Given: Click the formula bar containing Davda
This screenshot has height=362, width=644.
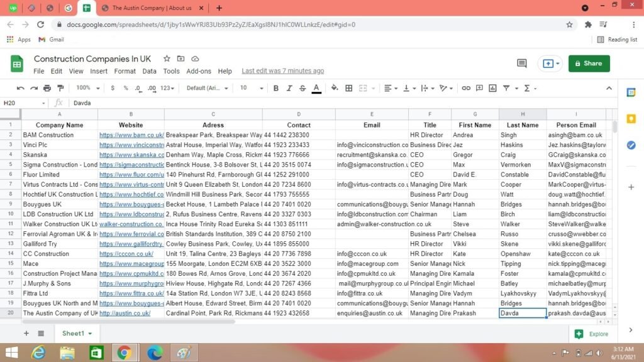Looking at the screenshot, I should [343, 103].
